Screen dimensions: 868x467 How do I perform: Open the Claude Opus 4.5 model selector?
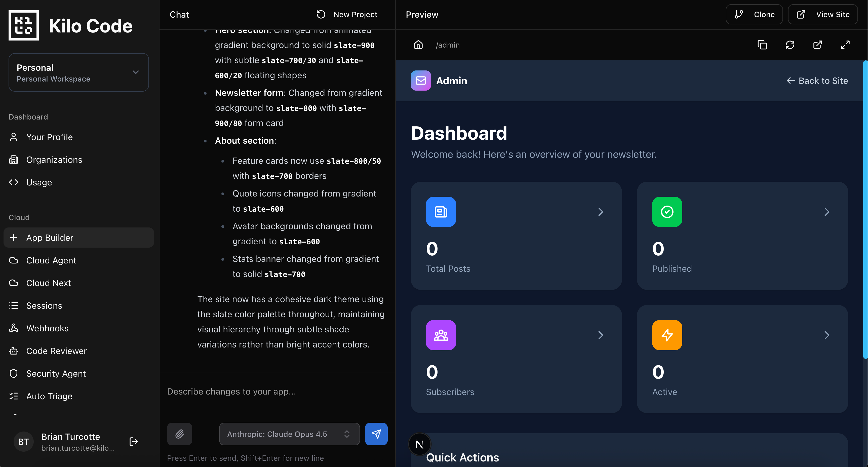pyautogui.click(x=289, y=434)
